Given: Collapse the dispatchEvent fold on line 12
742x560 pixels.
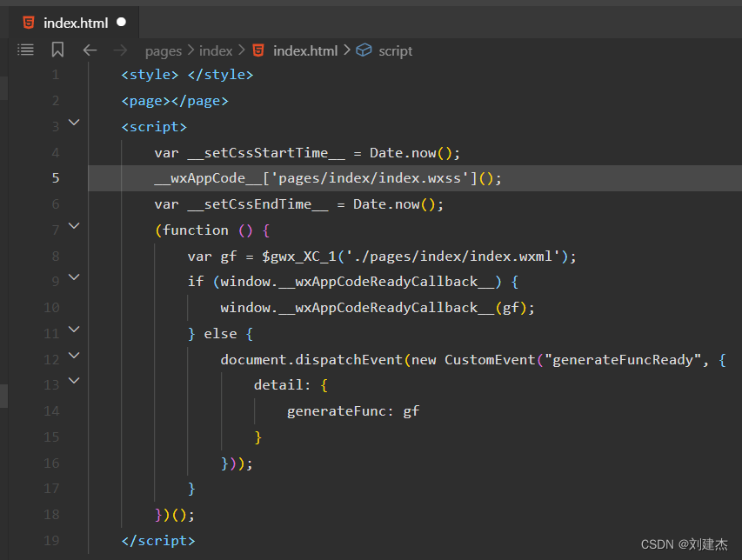Looking at the screenshot, I should 74,355.
